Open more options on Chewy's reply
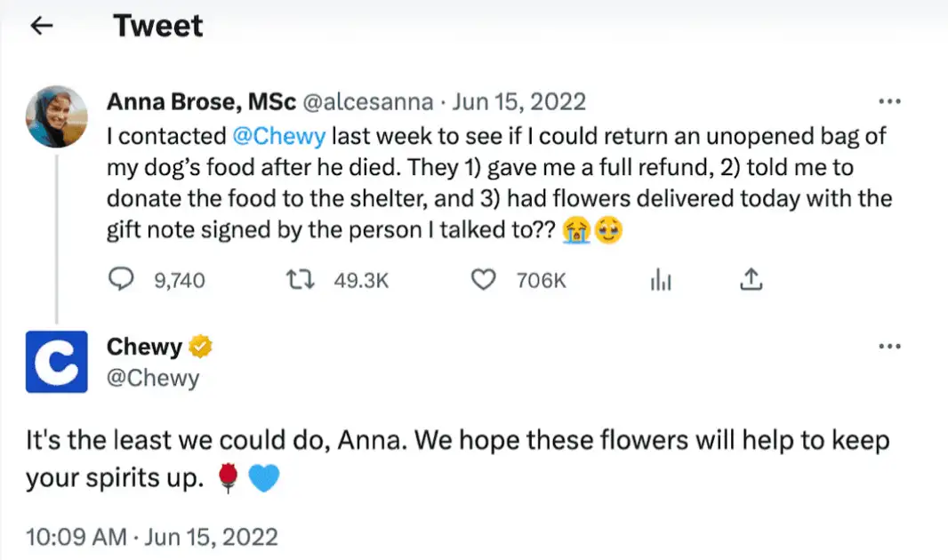This screenshot has height=560, width=948. 889,346
